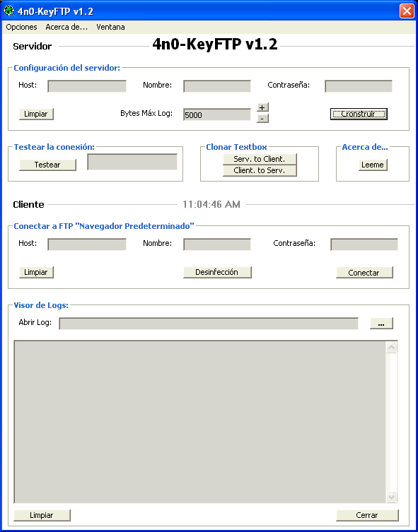The height and width of the screenshot is (532, 418).
Task: Increase Bytes Máx Log with plus button
Action: click(x=262, y=107)
